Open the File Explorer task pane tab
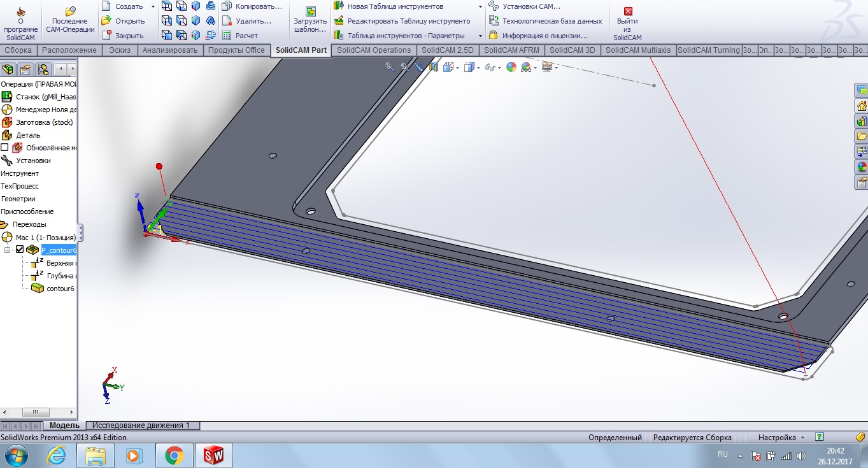Screen dimensions: 868x472 coord(862,136)
